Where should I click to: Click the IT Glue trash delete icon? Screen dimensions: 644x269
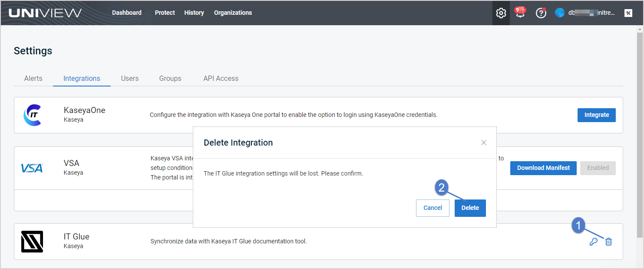608,242
